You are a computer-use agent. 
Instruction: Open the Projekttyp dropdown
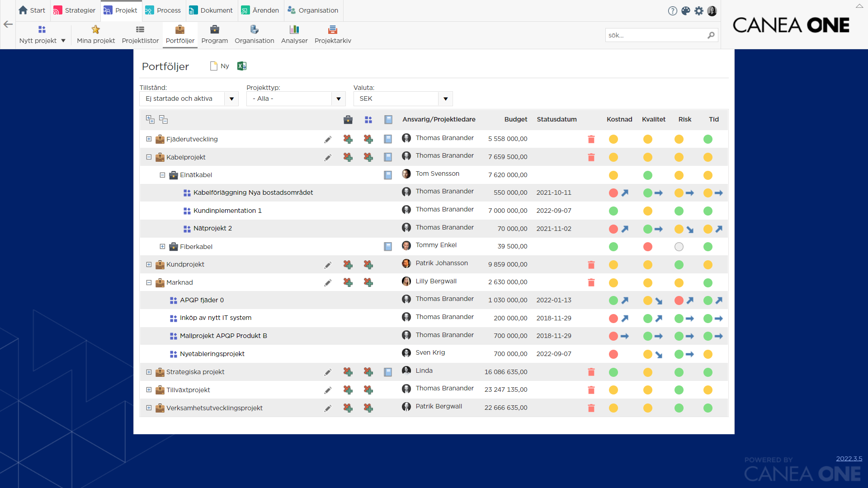(x=296, y=99)
